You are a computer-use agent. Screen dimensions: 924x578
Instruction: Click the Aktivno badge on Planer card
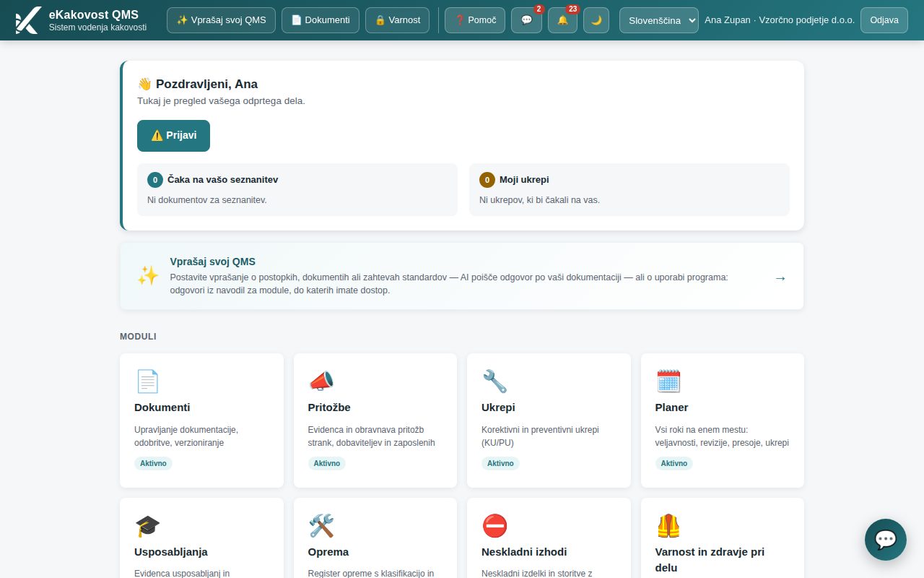tap(674, 463)
